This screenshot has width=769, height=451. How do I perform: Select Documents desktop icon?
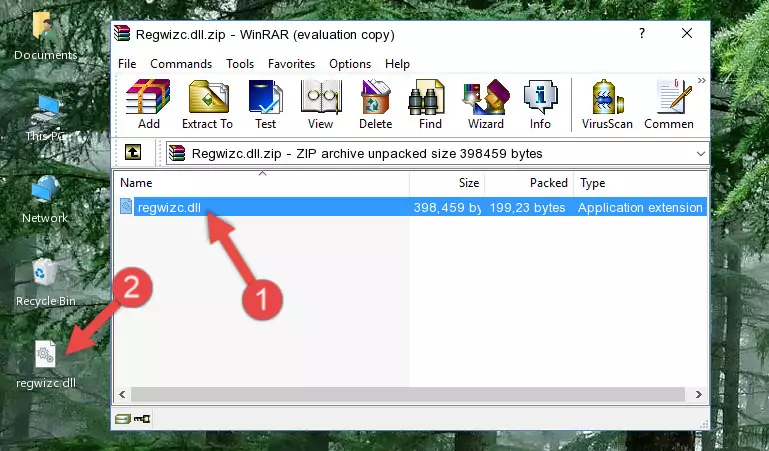tap(45, 36)
